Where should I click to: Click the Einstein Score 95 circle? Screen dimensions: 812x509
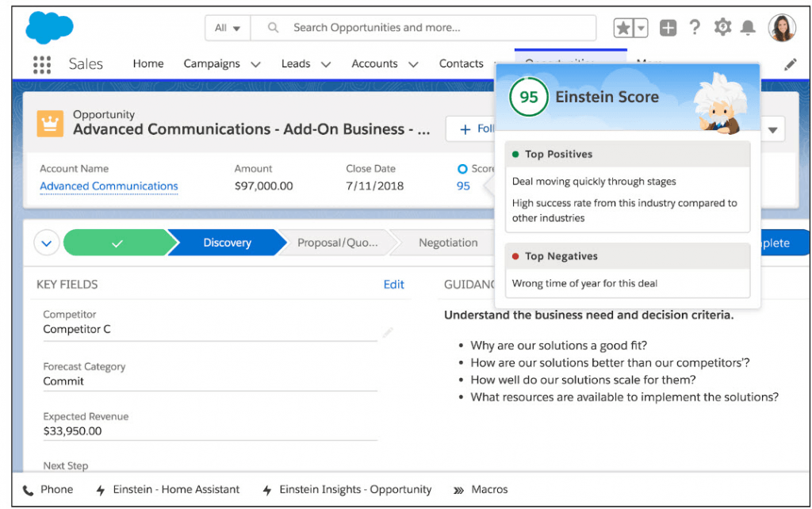pos(529,97)
